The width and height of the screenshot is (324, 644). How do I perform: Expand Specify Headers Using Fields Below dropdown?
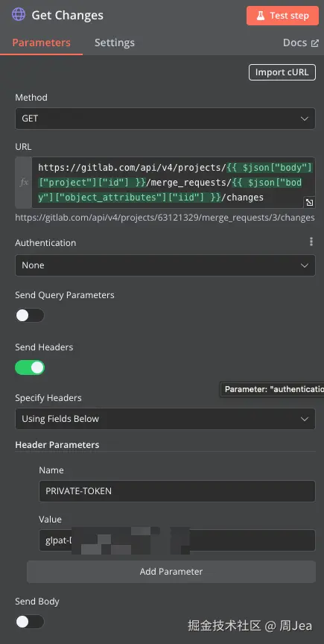[x=165, y=419]
